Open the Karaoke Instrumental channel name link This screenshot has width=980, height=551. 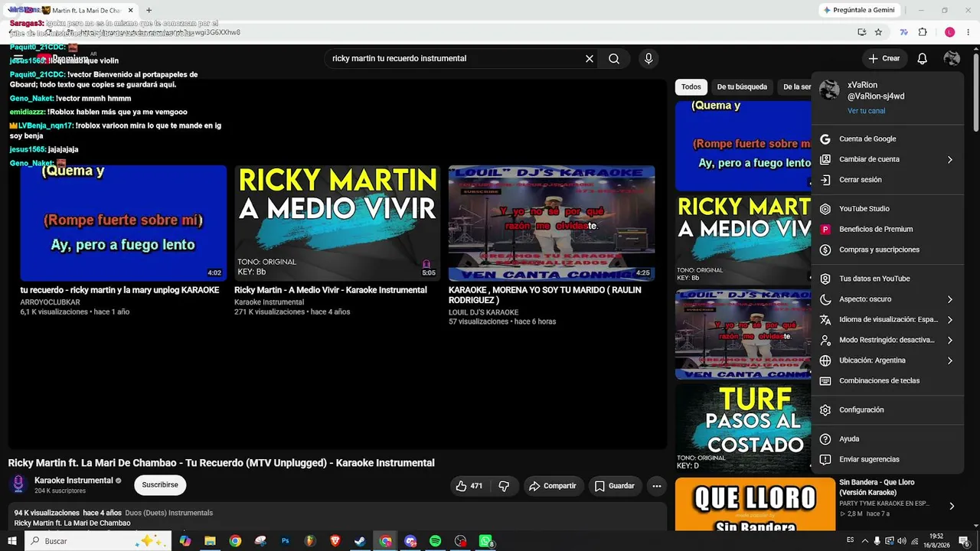coord(73,481)
